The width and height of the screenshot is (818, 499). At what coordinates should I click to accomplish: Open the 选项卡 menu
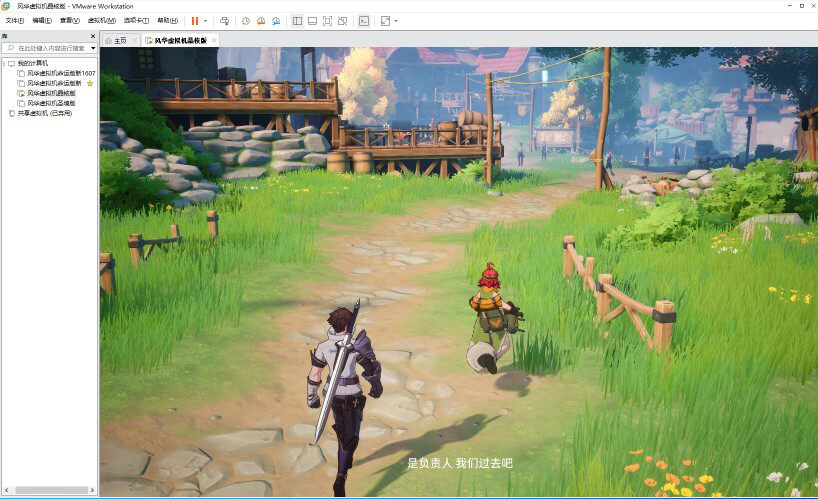click(136, 20)
